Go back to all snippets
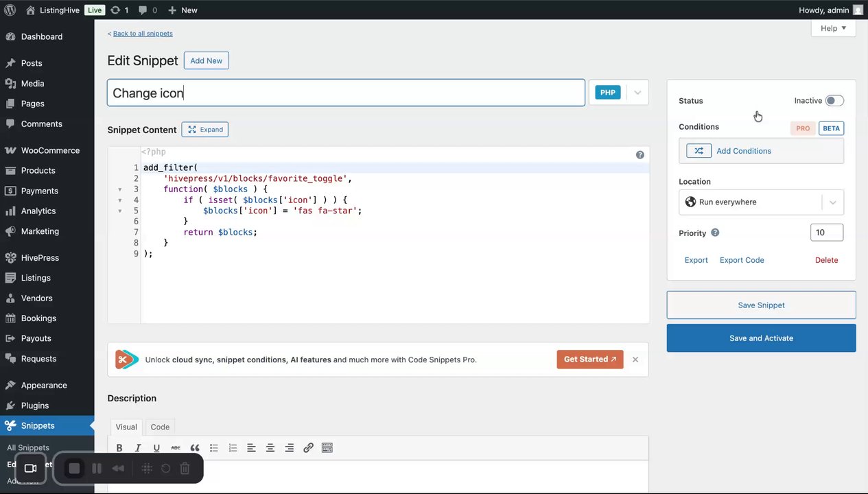Viewport: 868px width, 494px height. pos(143,34)
